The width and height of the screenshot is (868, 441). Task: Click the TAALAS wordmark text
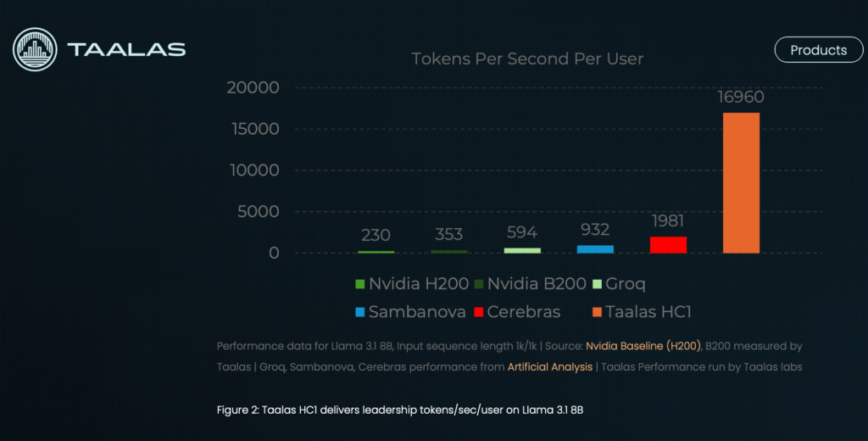point(126,50)
